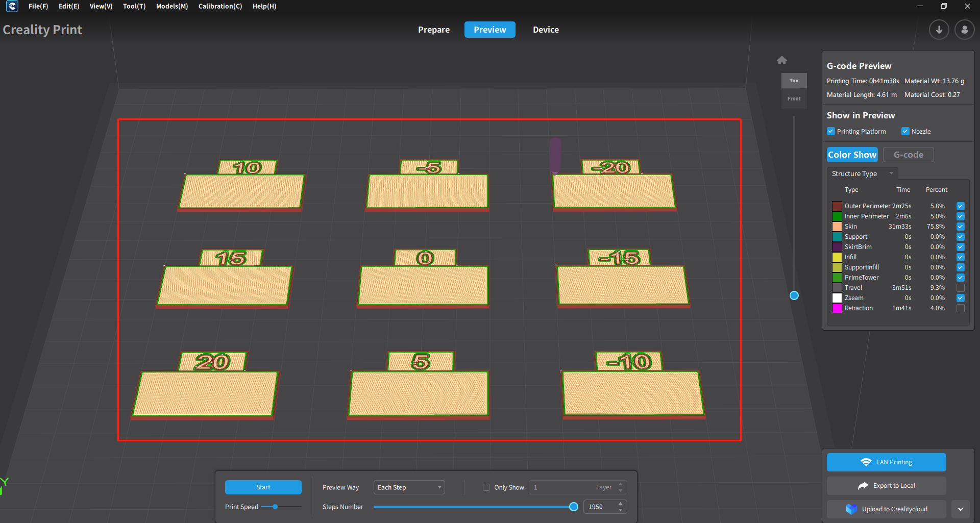Click the Retraction magenta color swatch
980x523 pixels.
[837, 308]
